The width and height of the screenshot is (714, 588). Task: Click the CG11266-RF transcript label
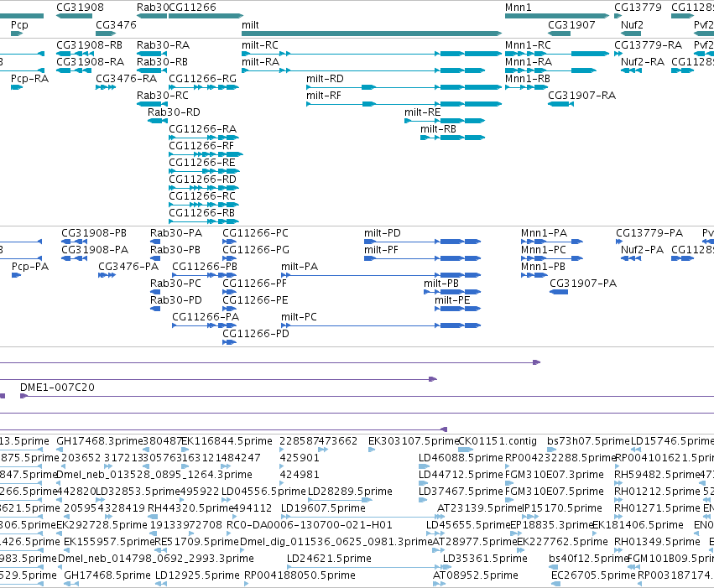pyautogui.click(x=201, y=146)
